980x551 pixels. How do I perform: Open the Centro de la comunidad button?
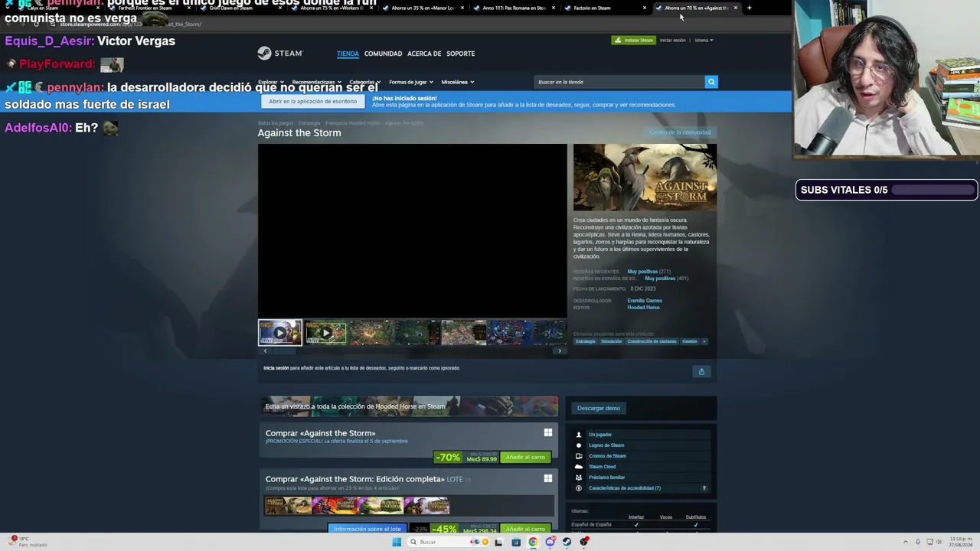pos(680,132)
